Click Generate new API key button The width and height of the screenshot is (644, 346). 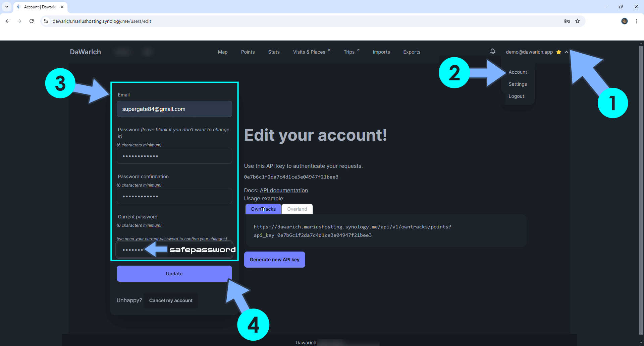[274, 260]
